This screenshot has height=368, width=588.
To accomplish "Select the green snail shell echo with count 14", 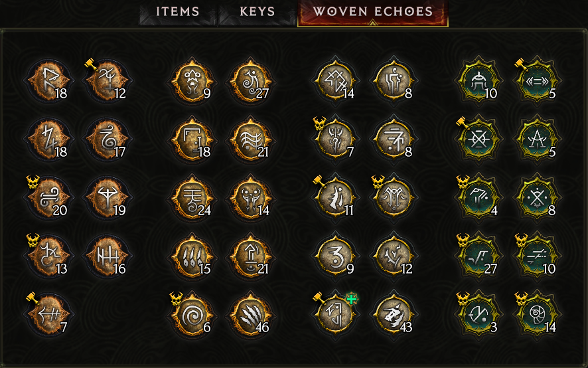I will [x=538, y=315].
